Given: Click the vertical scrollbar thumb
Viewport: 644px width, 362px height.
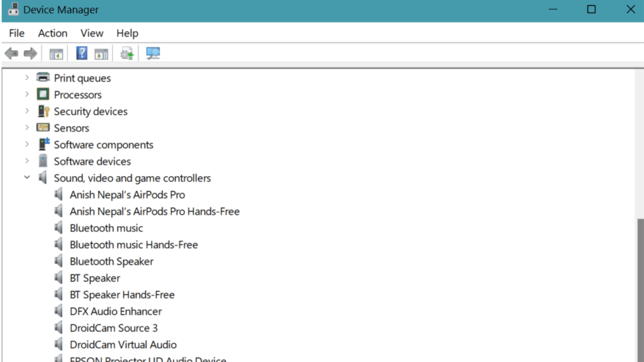Looking at the screenshot, I should pos(640,290).
